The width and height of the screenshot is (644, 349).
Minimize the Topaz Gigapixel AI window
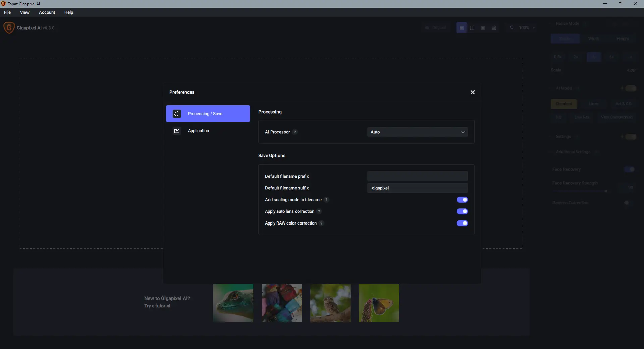tap(605, 4)
